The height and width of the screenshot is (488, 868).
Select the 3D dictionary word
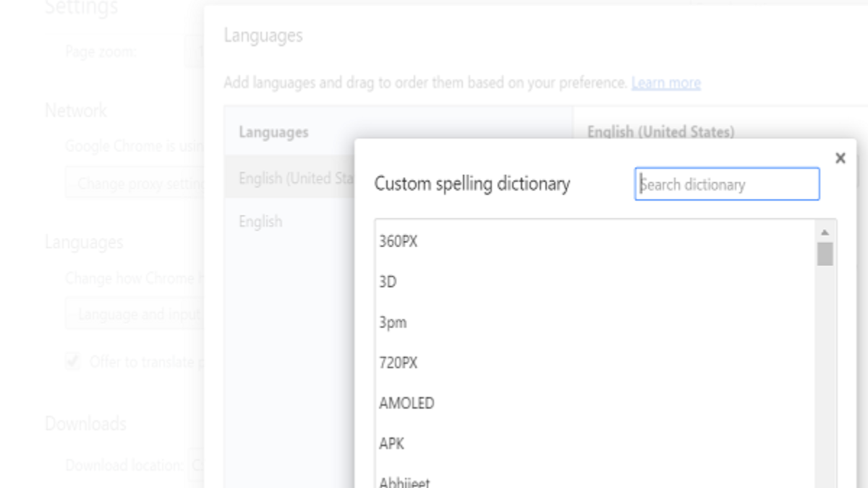coord(388,282)
